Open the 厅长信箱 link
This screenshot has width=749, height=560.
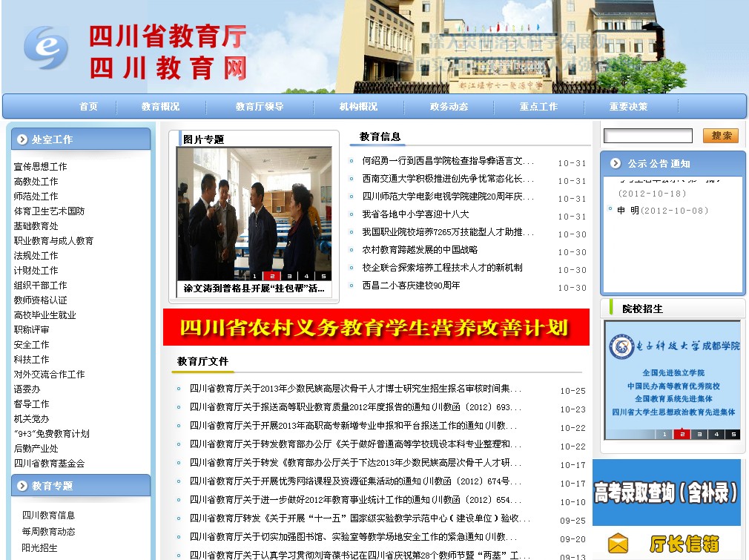tap(684, 543)
